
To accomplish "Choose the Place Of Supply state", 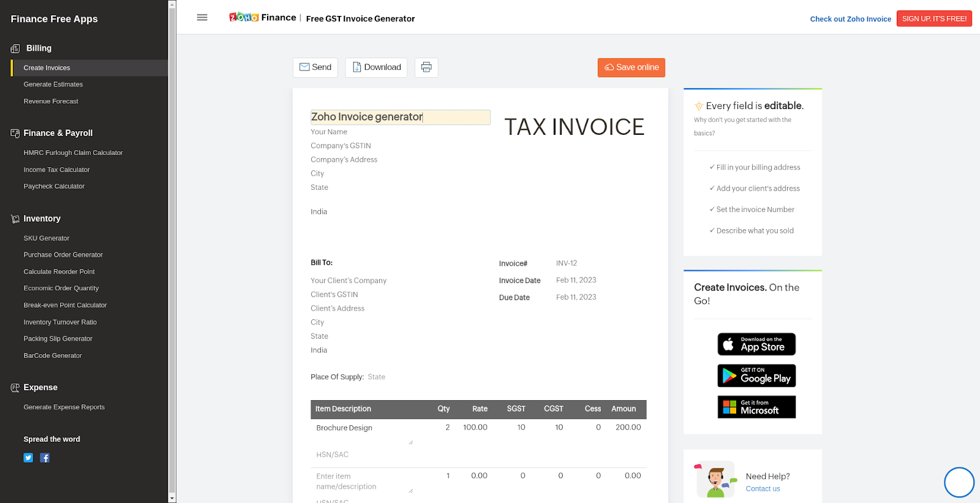I will point(377,377).
